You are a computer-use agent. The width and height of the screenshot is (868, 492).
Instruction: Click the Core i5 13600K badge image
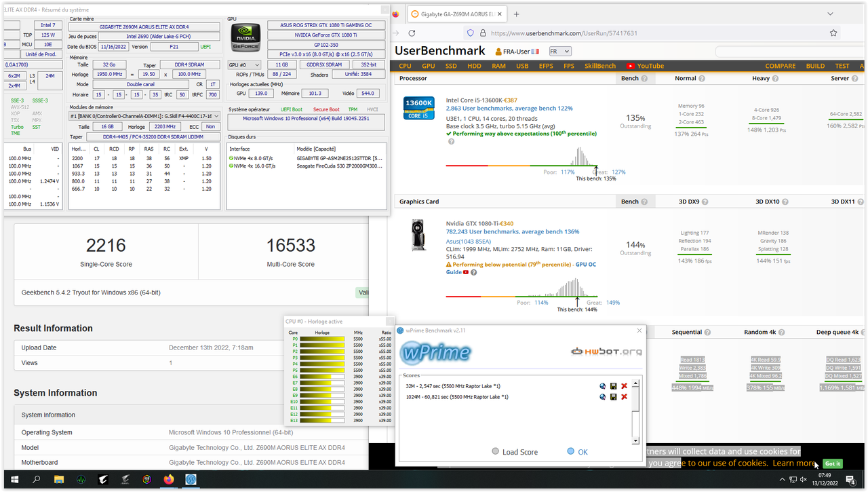point(418,108)
